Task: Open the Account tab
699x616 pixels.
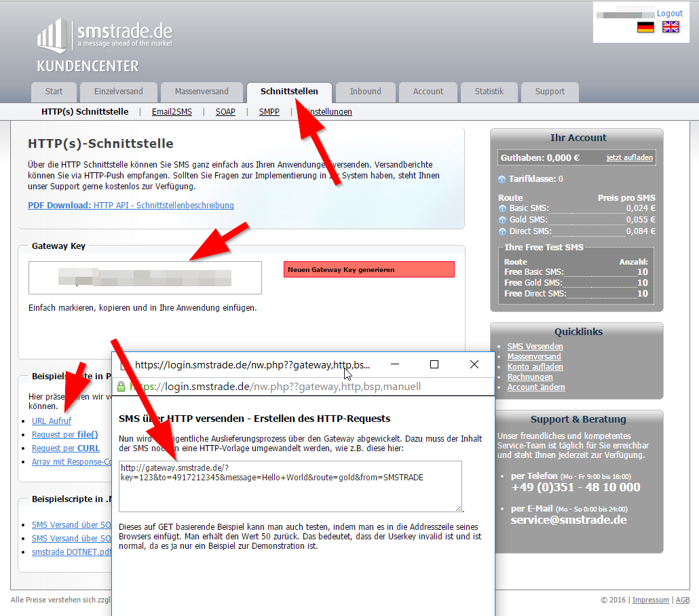Action: [x=428, y=92]
